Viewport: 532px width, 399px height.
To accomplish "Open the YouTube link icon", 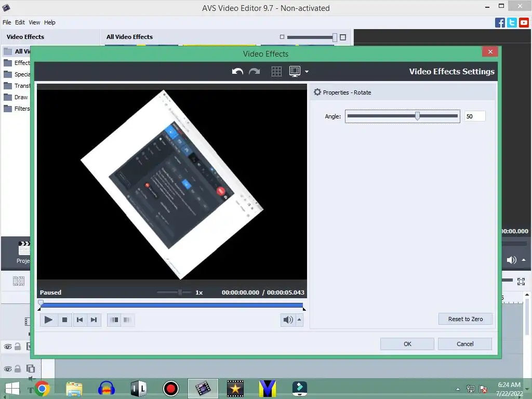I will coord(524,23).
